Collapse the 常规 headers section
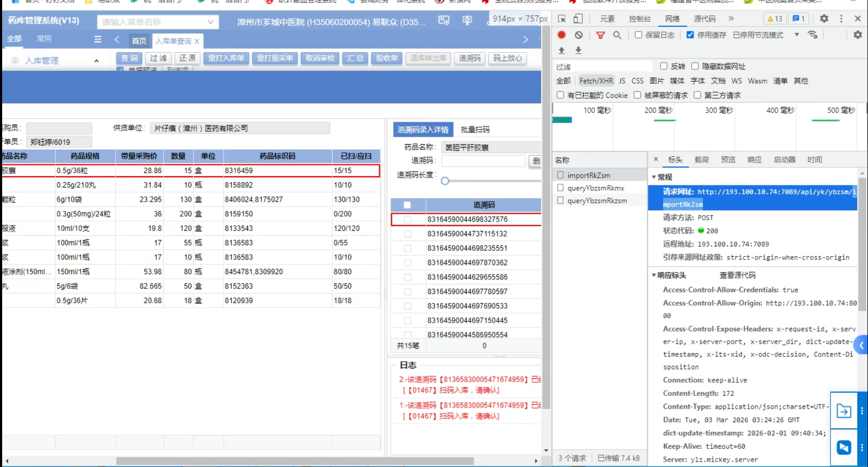868x467 pixels. point(654,177)
